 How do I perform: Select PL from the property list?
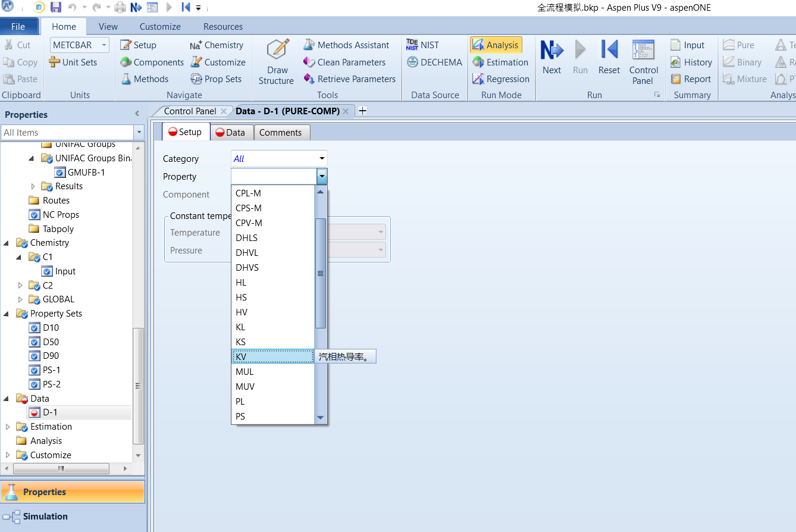pos(272,402)
